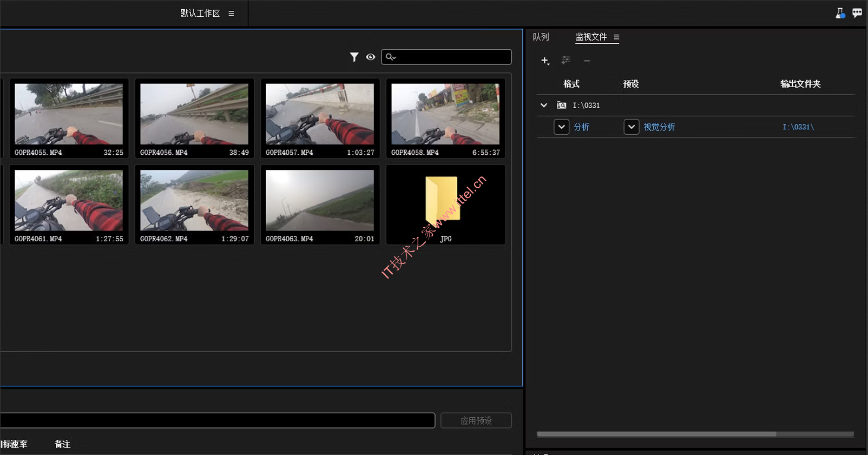Remove watch folder with minus icon

coord(587,61)
